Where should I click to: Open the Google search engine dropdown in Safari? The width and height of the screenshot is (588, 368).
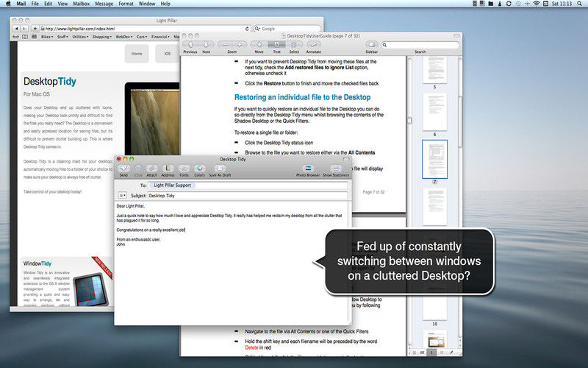click(x=258, y=29)
